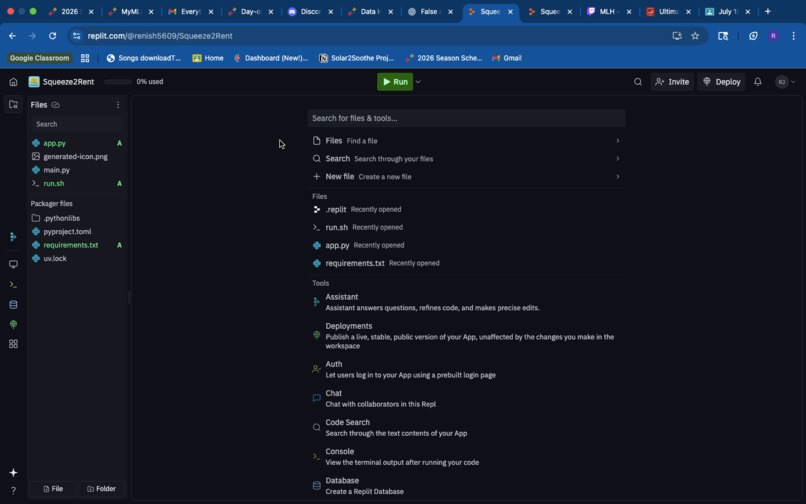Create a new Folder with bottom button
The width and height of the screenshot is (806, 504).
click(x=101, y=489)
